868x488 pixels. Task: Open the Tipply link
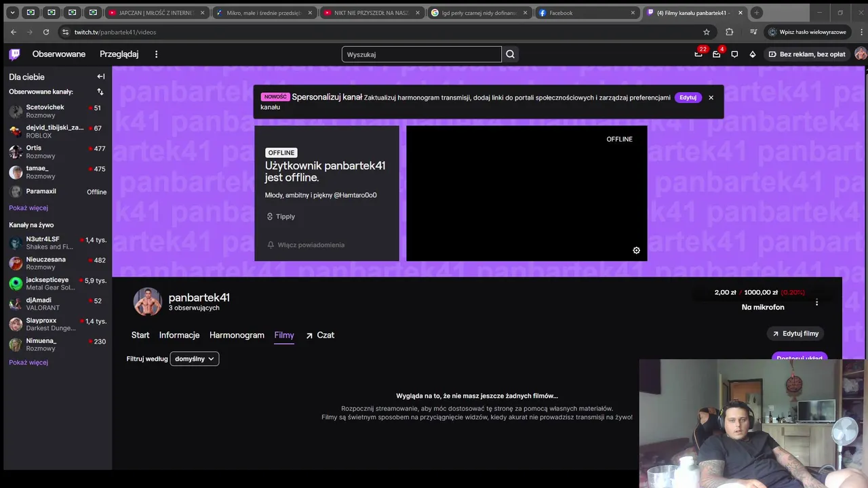281,217
